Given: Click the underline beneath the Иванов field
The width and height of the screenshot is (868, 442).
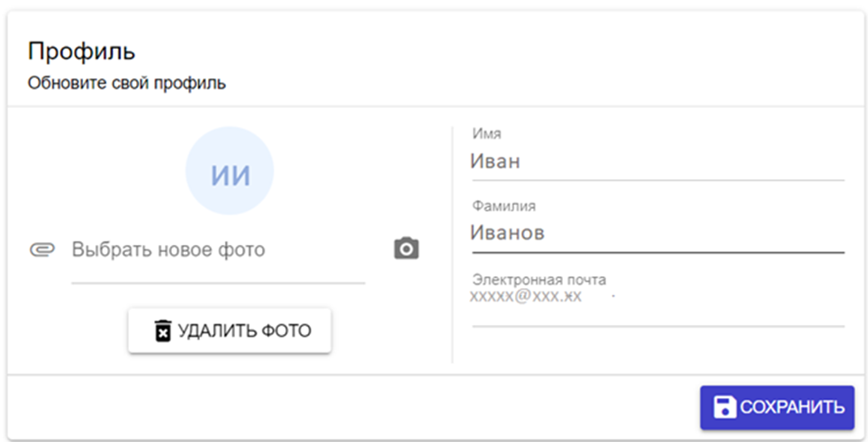Looking at the screenshot, I should [x=657, y=253].
